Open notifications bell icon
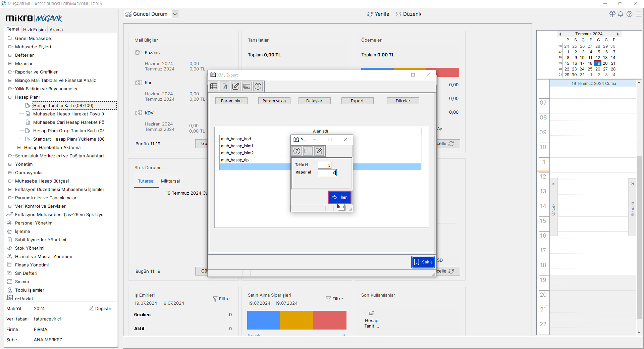 (x=621, y=14)
